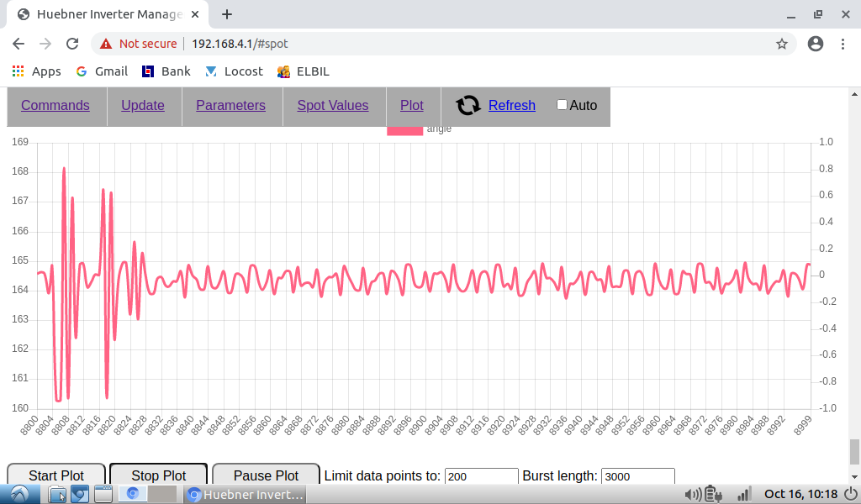Click the pink angle legend swatch
The width and height of the screenshot is (861, 504).
(404, 129)
